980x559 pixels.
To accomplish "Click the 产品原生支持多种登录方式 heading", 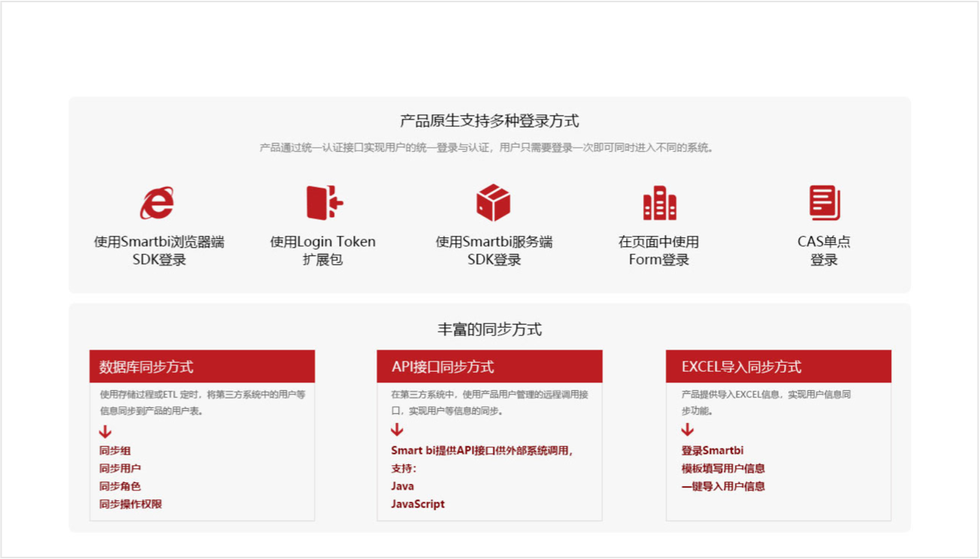I will click(x=489, y=121).
